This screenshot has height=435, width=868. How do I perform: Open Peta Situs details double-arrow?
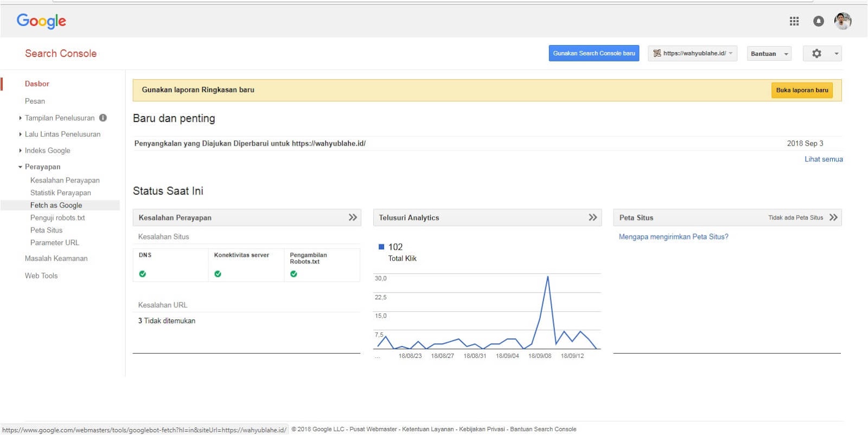coord(833,217)
